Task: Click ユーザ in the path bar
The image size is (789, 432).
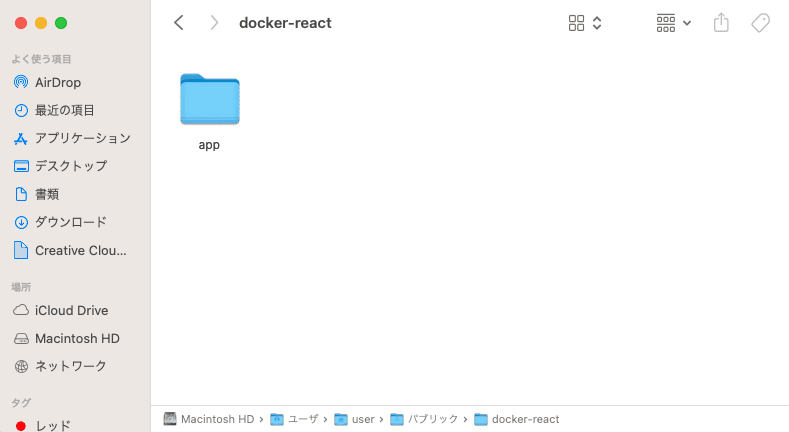Action: pyautogui.click(x=300, y=419)
